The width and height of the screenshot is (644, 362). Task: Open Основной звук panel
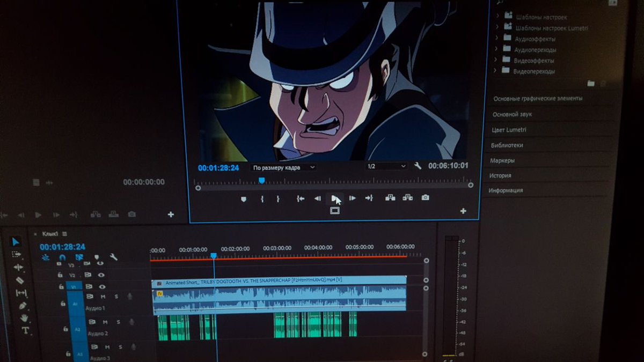click(513, 114)
